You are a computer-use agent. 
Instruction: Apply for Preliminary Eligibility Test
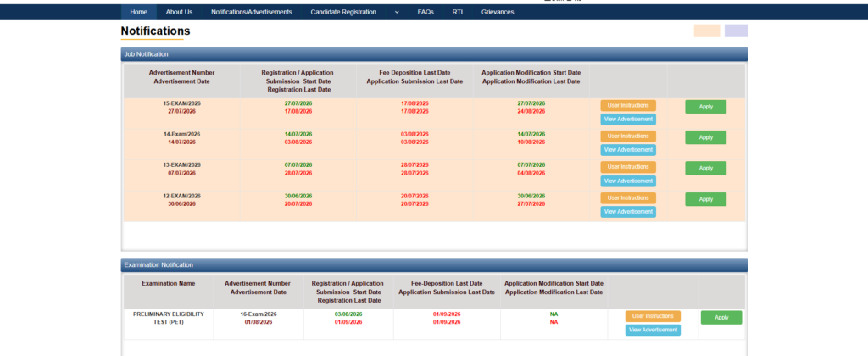721,317
